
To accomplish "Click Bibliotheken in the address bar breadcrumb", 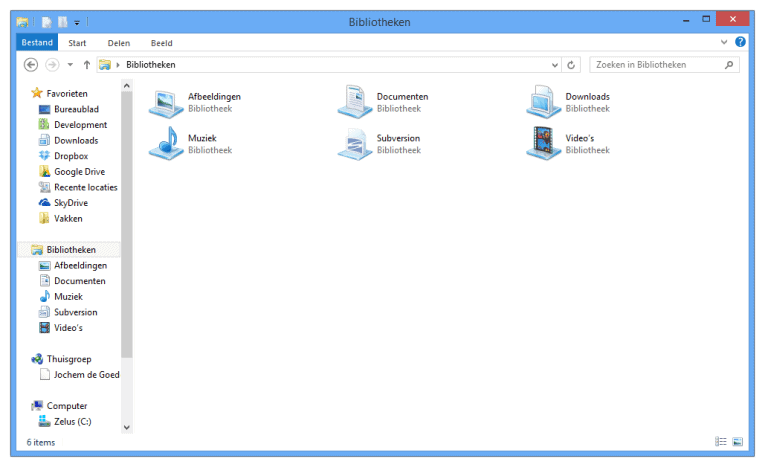I will pos(151,65).
